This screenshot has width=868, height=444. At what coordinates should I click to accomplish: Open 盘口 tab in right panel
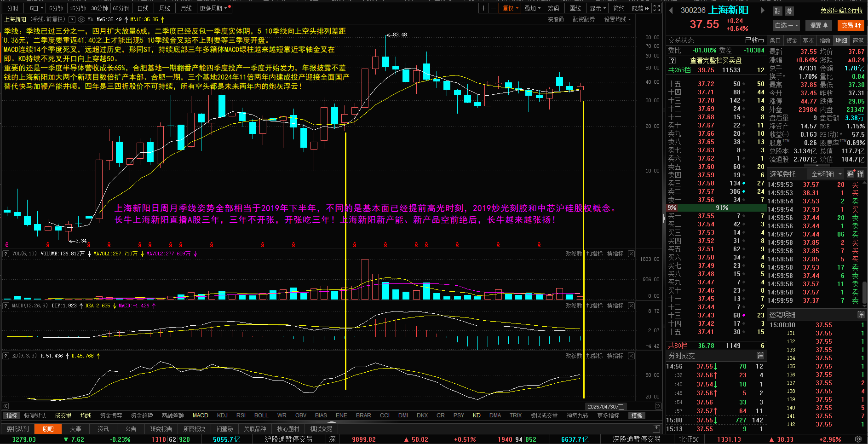[775, 40]
